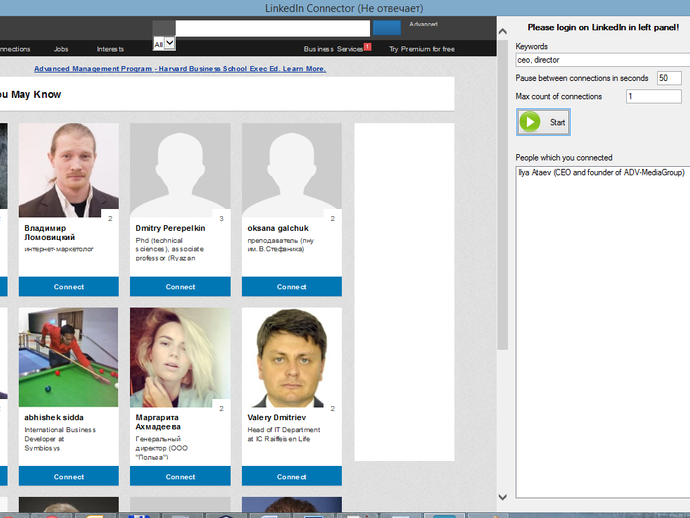Open the Interests menu

(x=110, y=49)
